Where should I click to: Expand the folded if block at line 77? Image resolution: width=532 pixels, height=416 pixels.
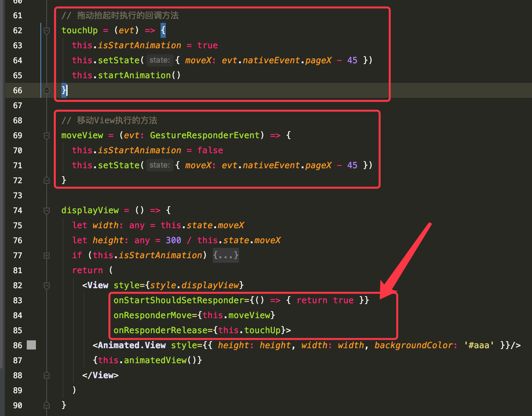tap(47, 256)
